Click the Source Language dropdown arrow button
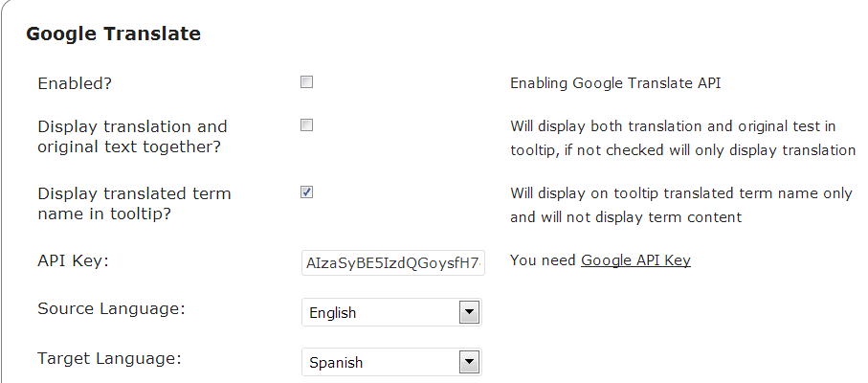 468,312
